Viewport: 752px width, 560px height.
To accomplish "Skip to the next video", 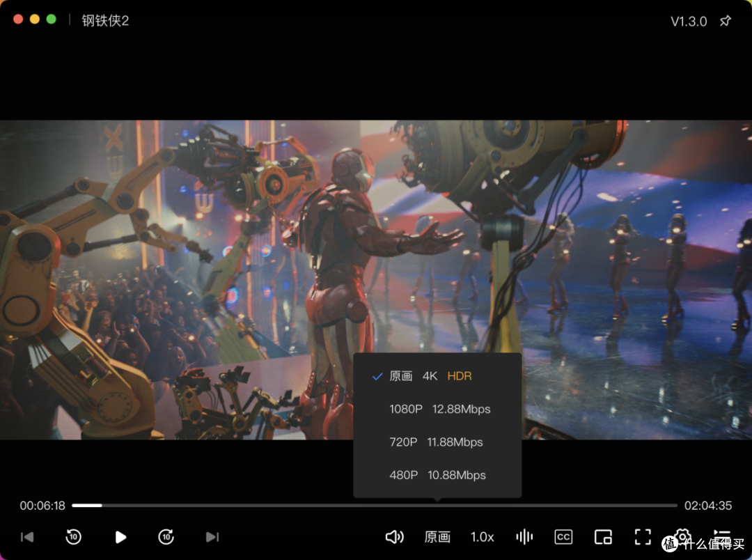I will (x=212, y=536).
